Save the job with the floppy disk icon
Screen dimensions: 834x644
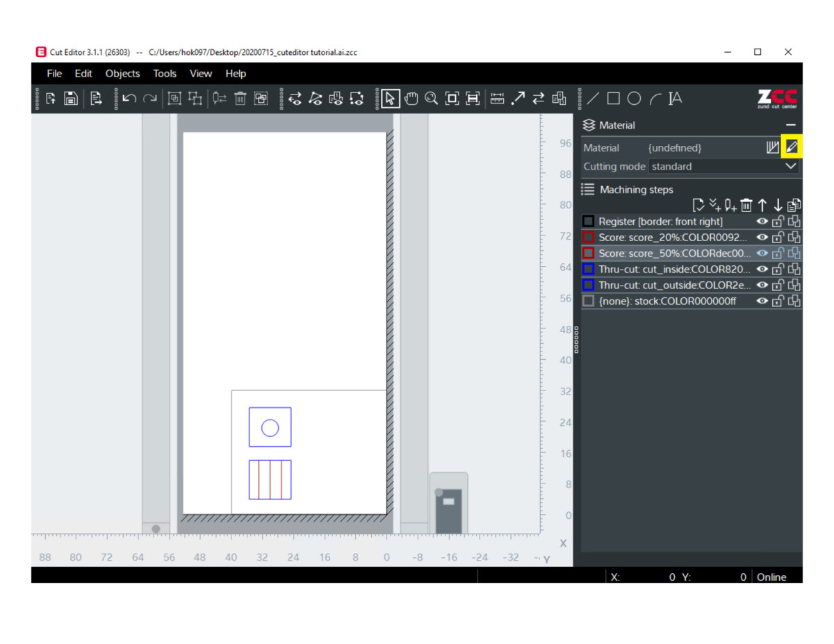click(71, 99)
